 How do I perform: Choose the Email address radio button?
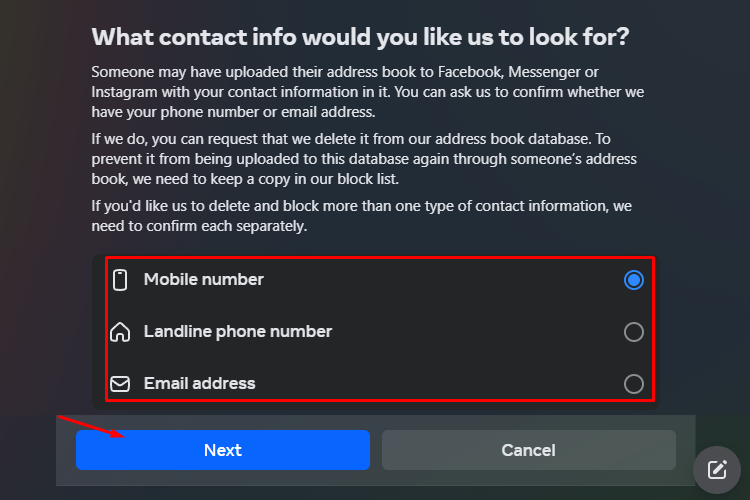634,384
